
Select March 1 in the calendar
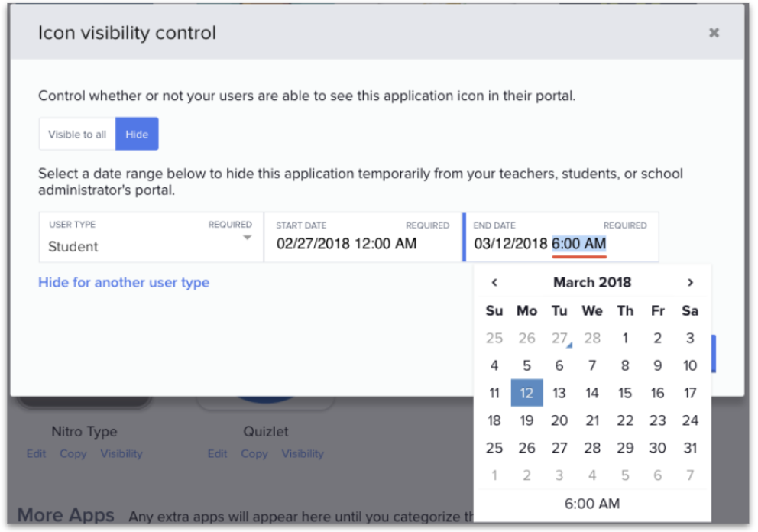(625, 339)
